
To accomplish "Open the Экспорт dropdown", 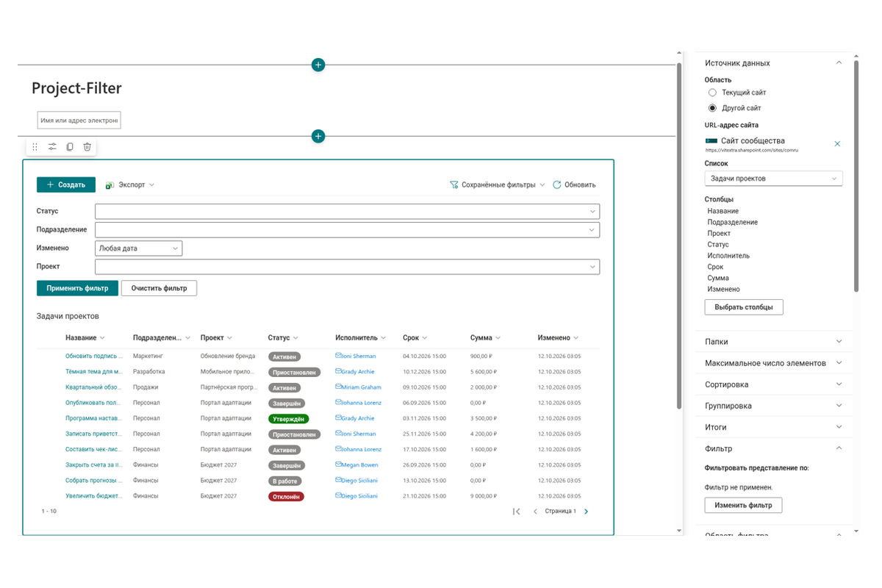I will tap(130, 185).
